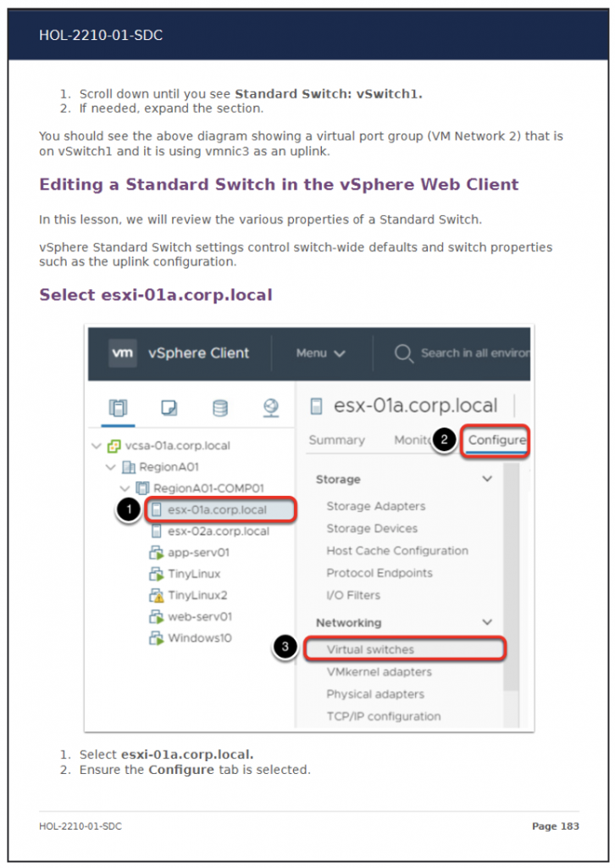The image size is (615, 868).
Task: Click the RegionA01 datacenter icon
Action: pos(128,467)
